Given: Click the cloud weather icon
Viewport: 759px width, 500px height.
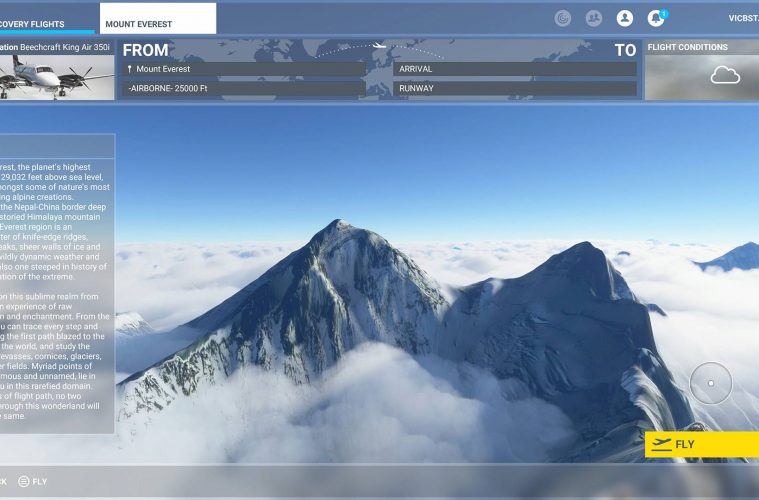Looking at the screenshot, I should click(725, 75).
